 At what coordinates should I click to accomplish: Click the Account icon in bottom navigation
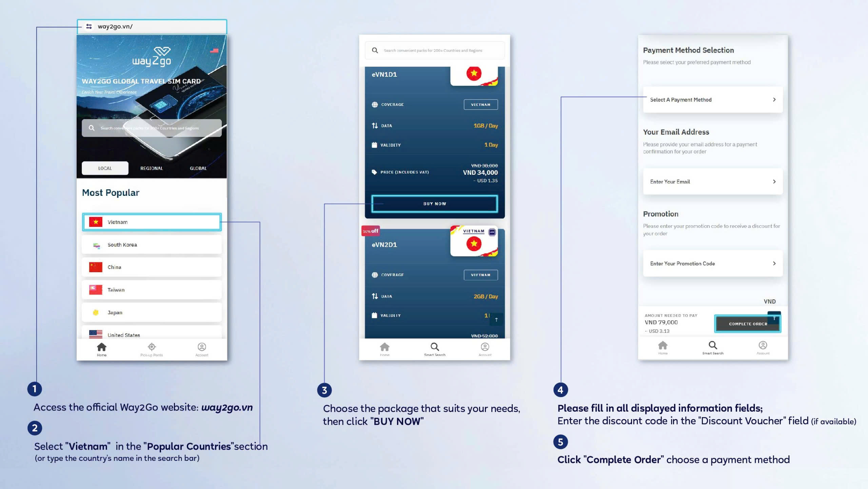(x=201, y=346)
